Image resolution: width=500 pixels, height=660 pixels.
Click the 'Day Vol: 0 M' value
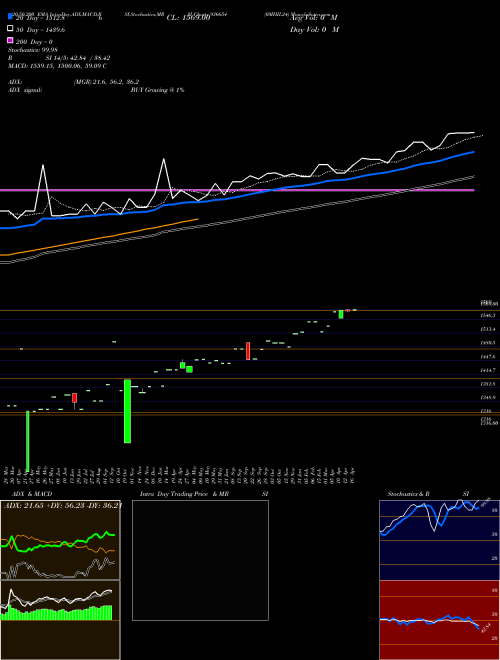(x=314, y=29)
